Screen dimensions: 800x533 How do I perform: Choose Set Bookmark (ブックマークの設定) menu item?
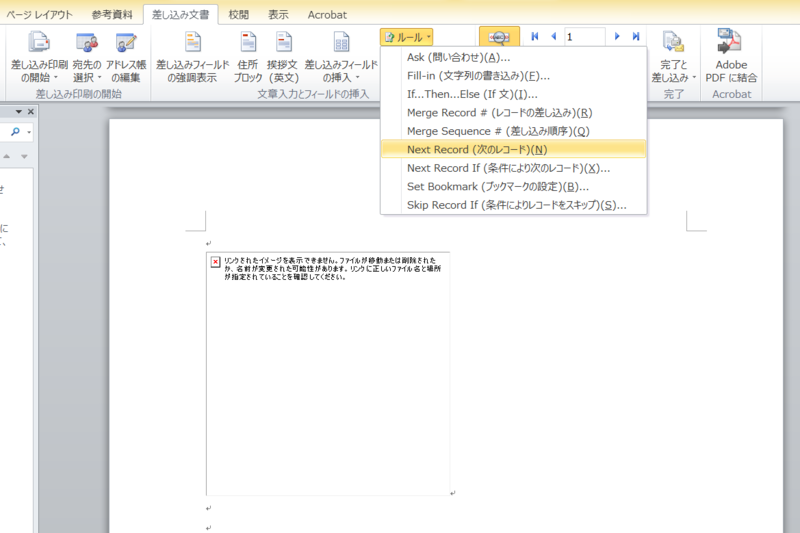tap(513, 186)
